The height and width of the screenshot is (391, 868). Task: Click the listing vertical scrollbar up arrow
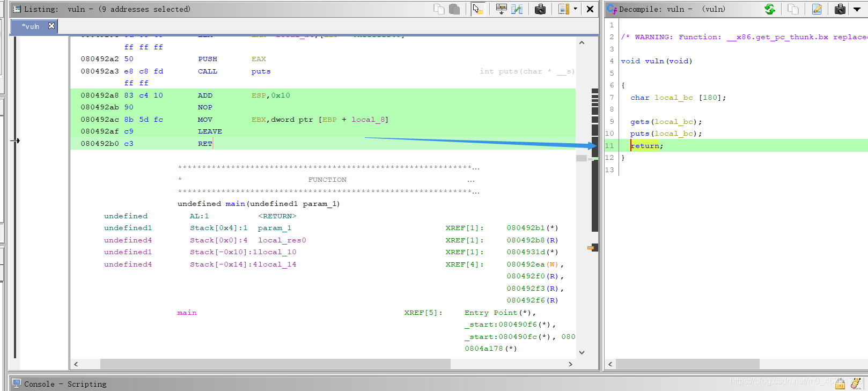click(582, 42)
